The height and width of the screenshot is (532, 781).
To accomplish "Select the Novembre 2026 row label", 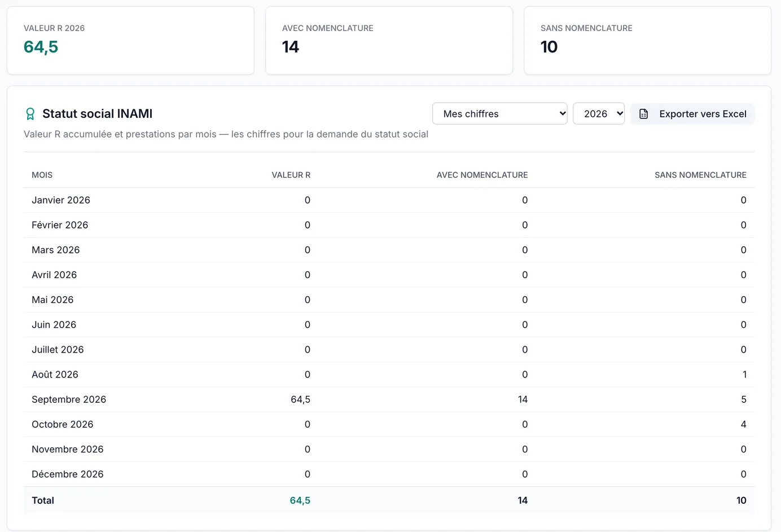I will 68,449.
